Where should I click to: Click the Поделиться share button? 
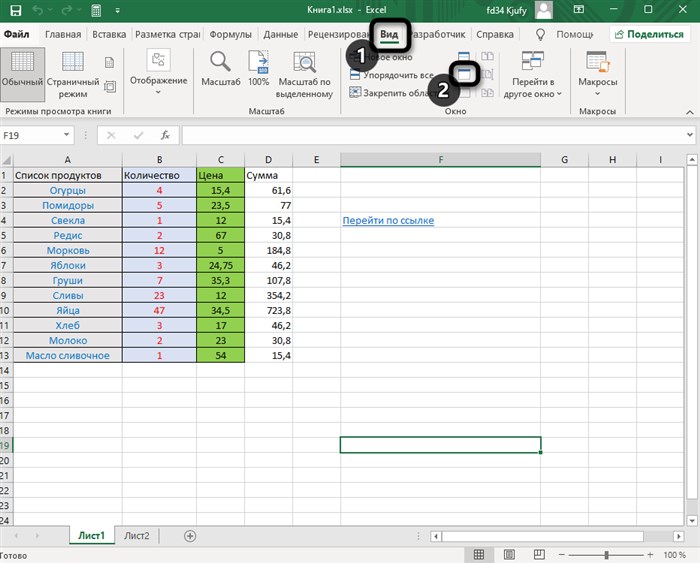point(649,34)
